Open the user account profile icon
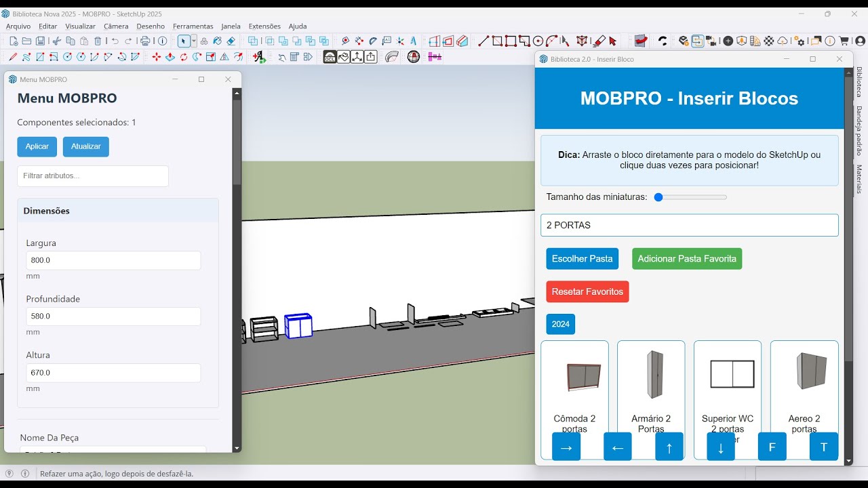 click(x=860, y=41)
